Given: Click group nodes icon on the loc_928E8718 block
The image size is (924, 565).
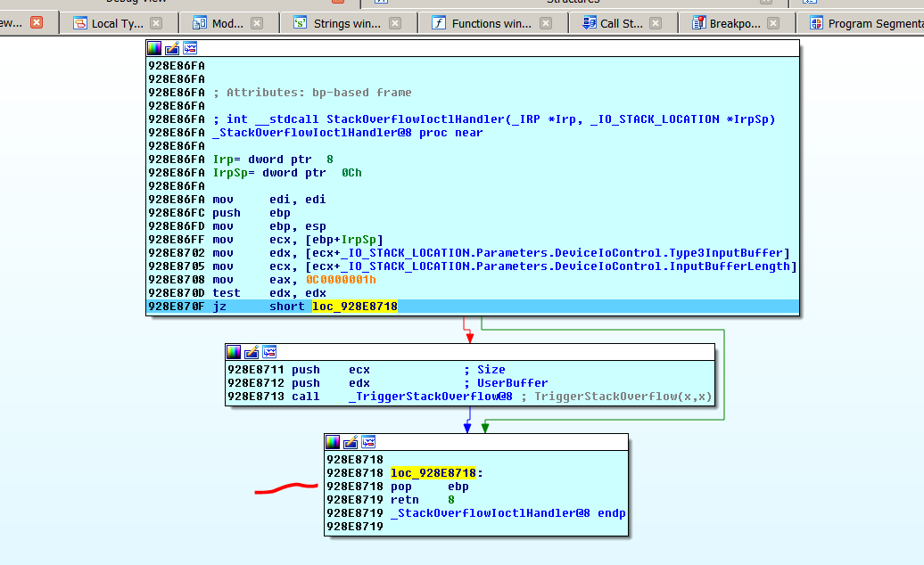Looking at the screenshot, I should tap(367, 442).
